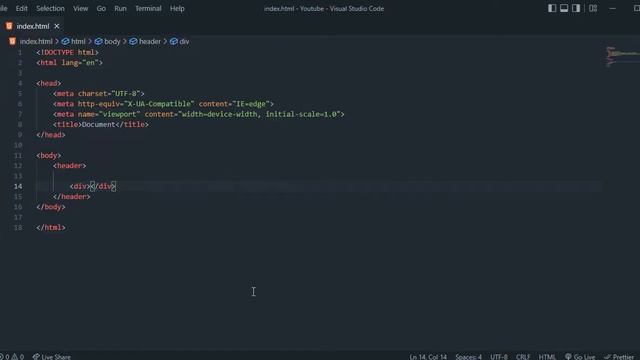Click the closing </body> tag

[x=51, y=207]
